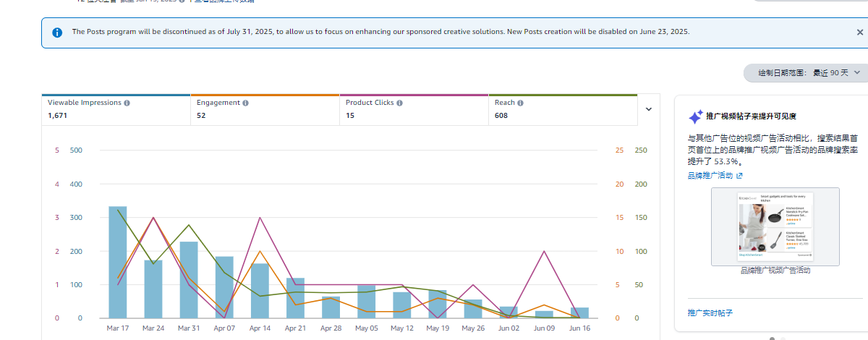Click the first carousel dot below the promo card
Screen dimensions: 868x340
point(772,339)
